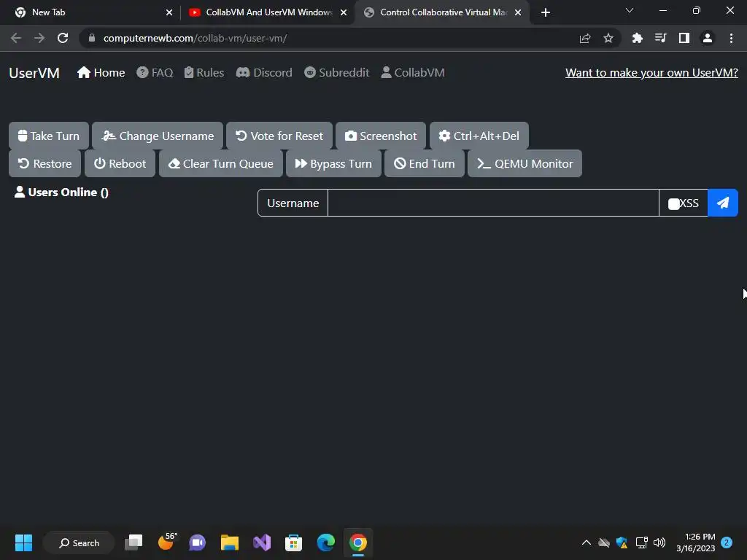
Task: Open the media controls icon
Action: [x=661, y=38]
